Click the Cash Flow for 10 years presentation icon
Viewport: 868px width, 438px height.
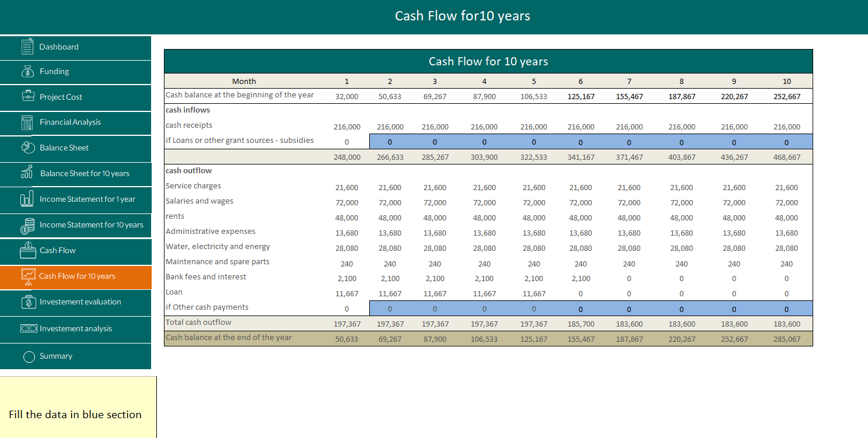tap(27, 276)
